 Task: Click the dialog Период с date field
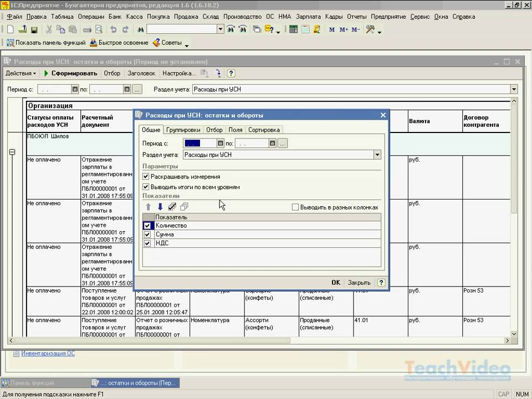click(x=200, y=144)
